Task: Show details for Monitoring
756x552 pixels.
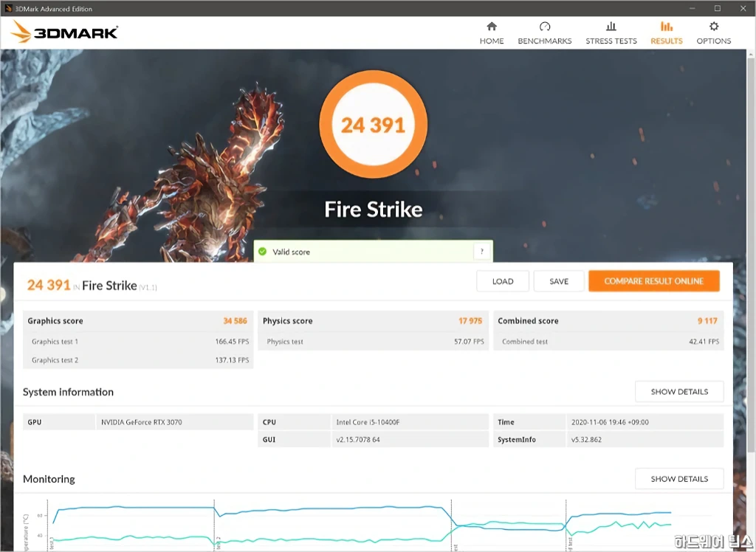Action: pos(679,479)
